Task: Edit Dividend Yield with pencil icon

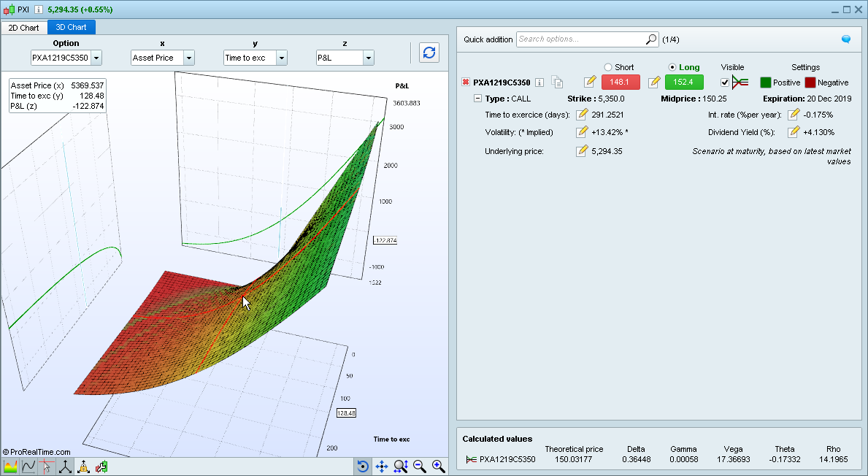Action: [x=794, y=132]
